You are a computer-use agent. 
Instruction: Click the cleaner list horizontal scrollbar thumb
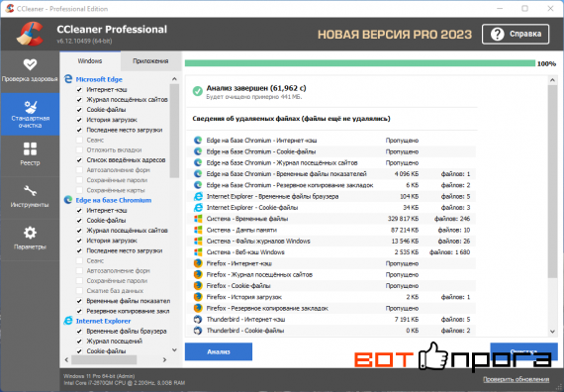[104, 359]
